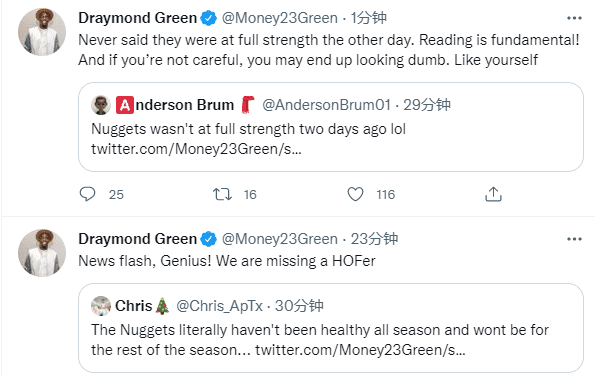This screenshot has width=595, height=376.
Task: Click the verified badge on first tweet
Action: 208,18
